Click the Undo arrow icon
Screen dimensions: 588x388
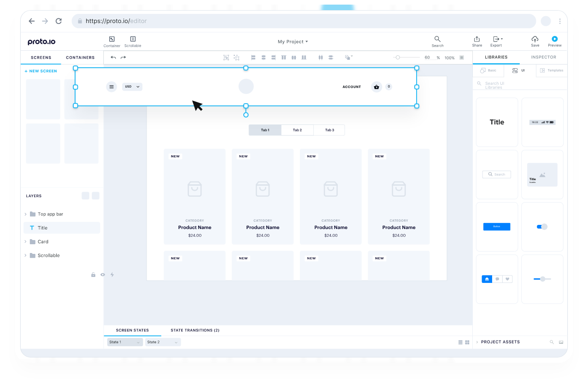(113, 58)
